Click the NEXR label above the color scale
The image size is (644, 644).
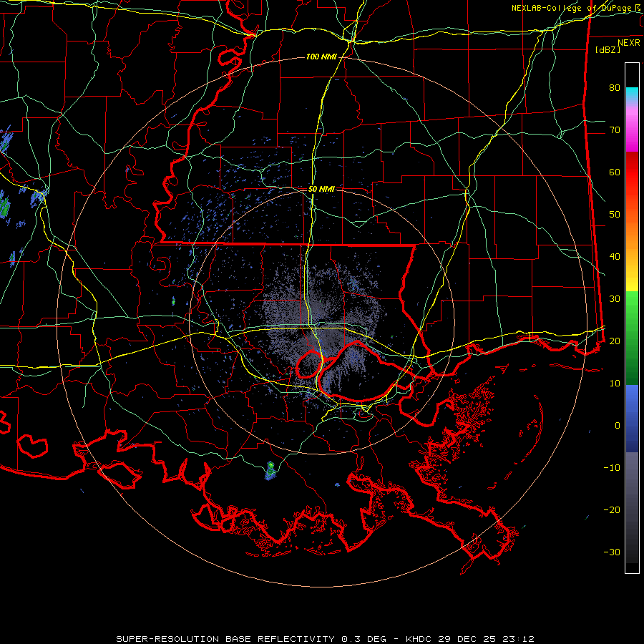(629, 43)
